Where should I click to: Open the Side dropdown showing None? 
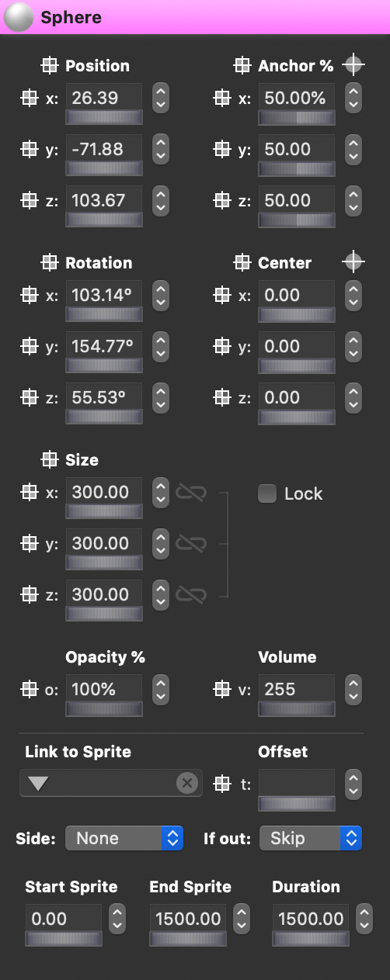tap(124, 838)
